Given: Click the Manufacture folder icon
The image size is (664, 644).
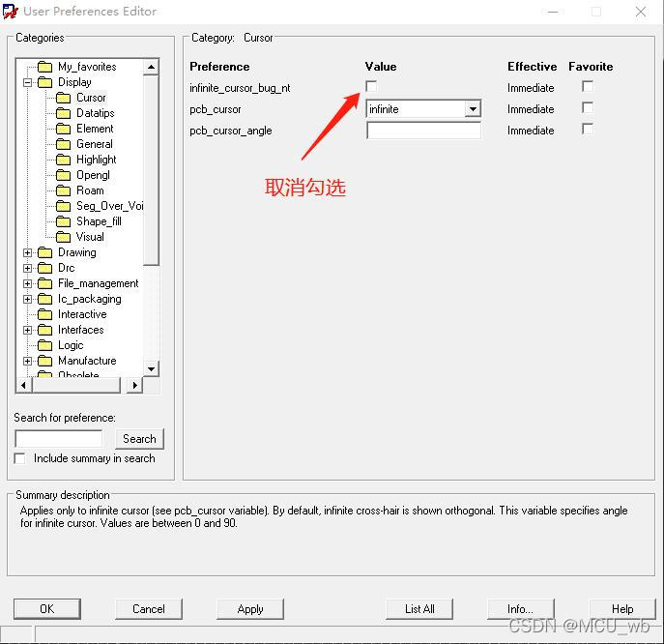Looking at the screenshot, I should tap(44, 361).
